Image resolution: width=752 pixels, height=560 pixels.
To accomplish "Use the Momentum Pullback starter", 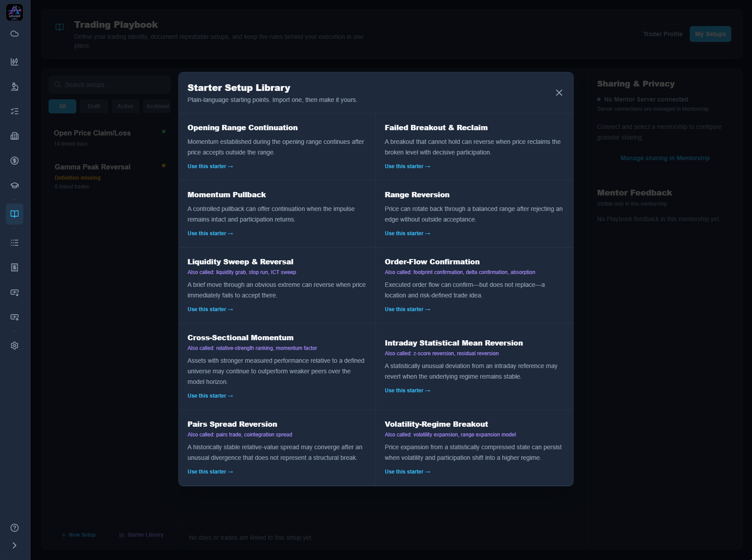I will pyautogui.click(x=210, y=233).
